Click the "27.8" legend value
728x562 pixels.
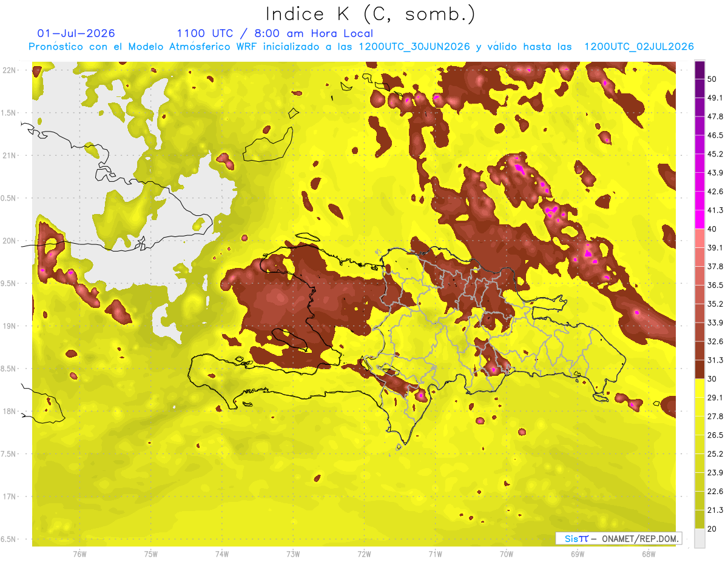point(715,416)
